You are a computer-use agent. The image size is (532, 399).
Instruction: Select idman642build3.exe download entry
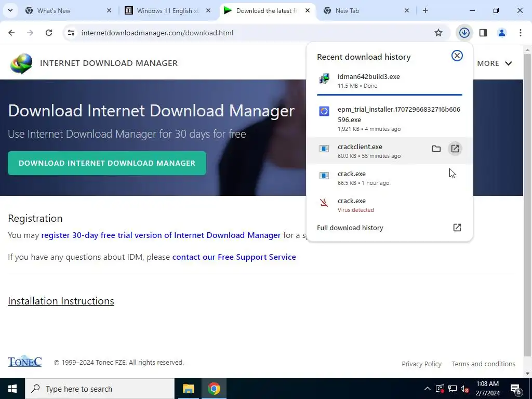[x=390, y=81]
